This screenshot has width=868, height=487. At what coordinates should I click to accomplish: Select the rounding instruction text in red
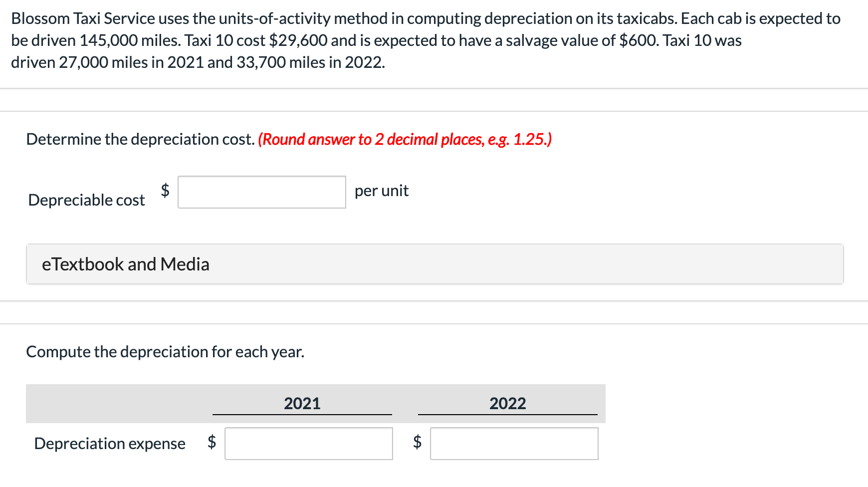coord(404,139)
